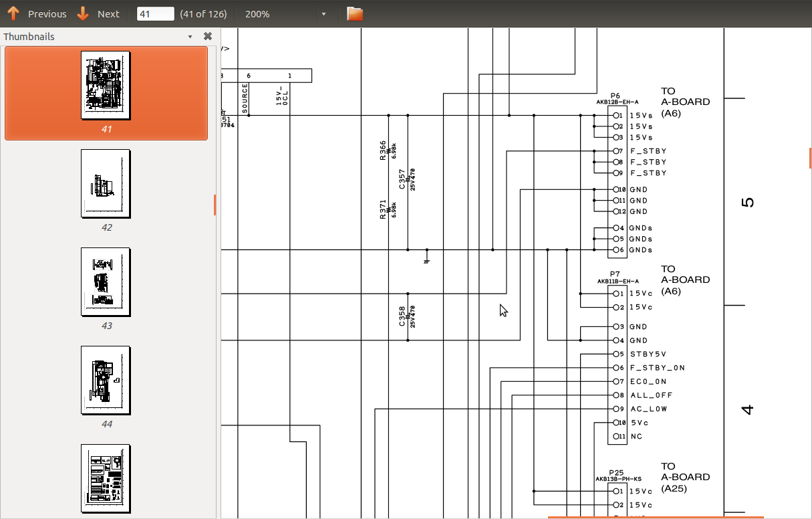Select the highlighted page 41 thumbnail
This screenshot has width=812, height=519.
click(106, 86)
